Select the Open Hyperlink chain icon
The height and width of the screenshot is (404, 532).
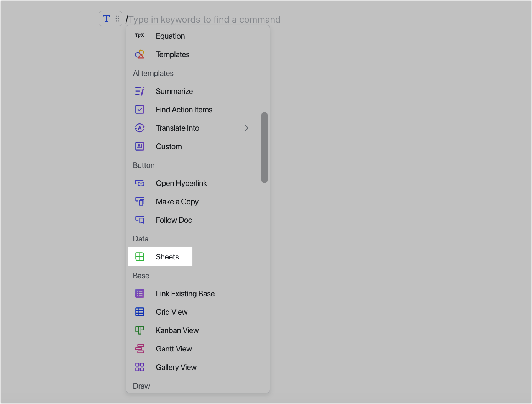pyautogui.click(x=140, y=183)
